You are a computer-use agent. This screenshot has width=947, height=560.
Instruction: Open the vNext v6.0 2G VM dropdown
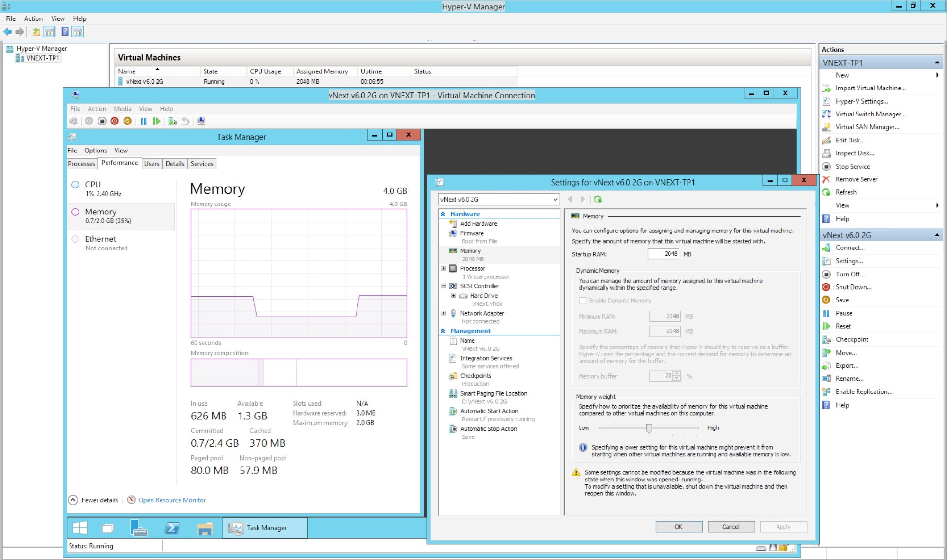tap(499, 200)
